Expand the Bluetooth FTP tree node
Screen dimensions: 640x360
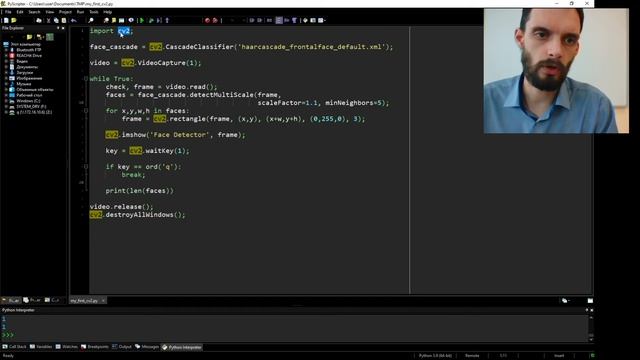[x=7, y=50]
